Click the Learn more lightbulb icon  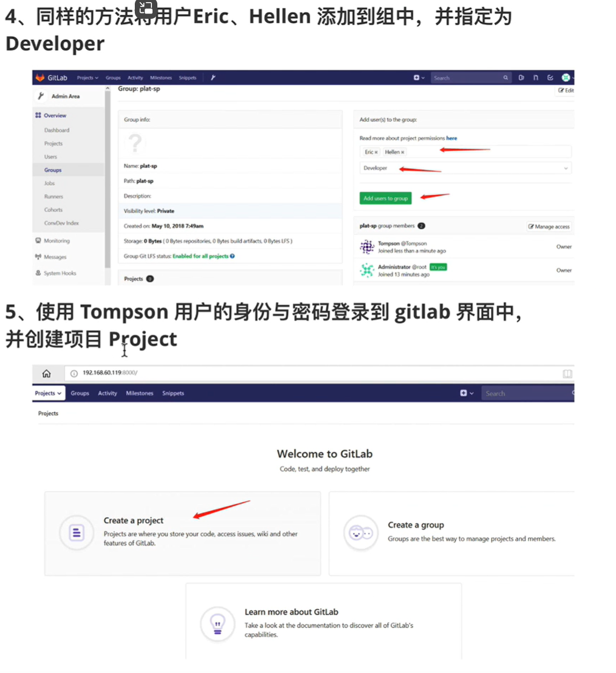(x=218, y=624)
